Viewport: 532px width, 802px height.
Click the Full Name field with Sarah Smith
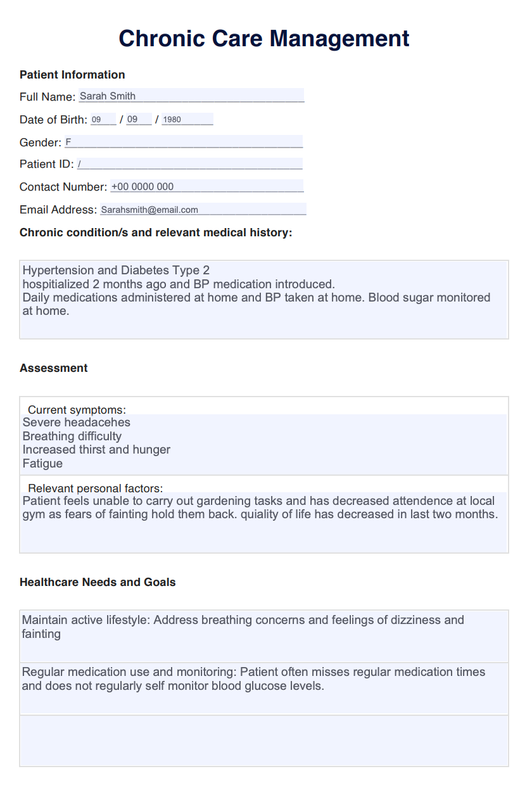(191, 96)
